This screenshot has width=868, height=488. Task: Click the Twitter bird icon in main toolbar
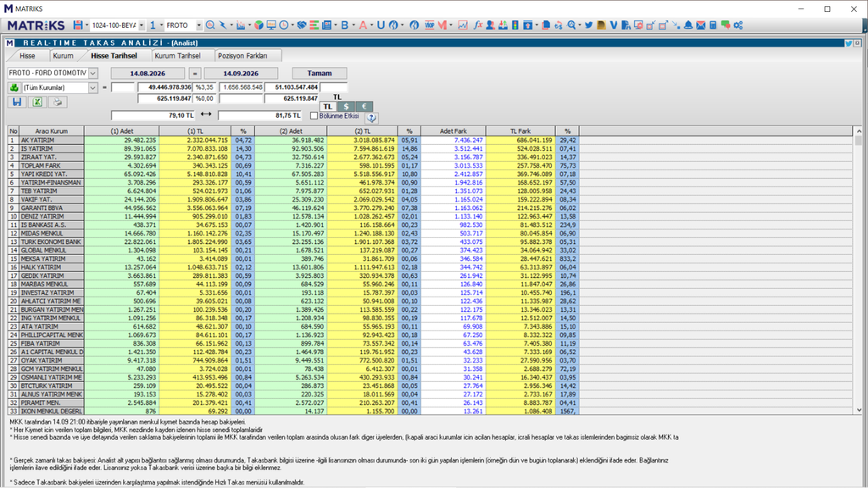[x=588, y=25]
